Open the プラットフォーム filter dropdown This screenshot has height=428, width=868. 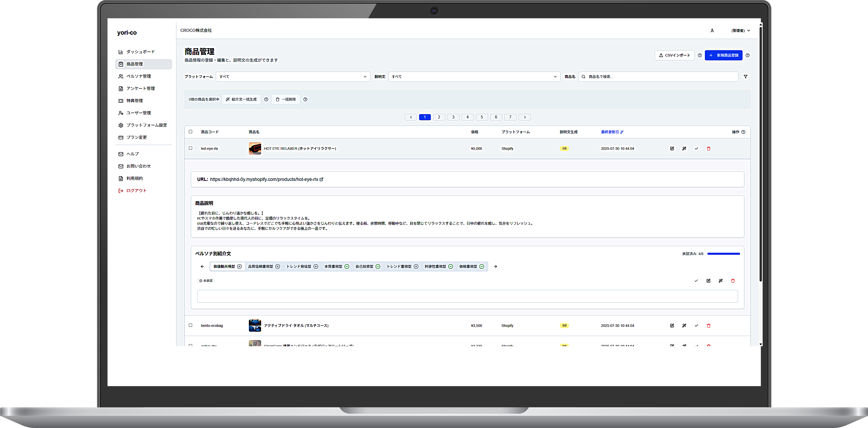pyautogui.click(x=293, y=77)
